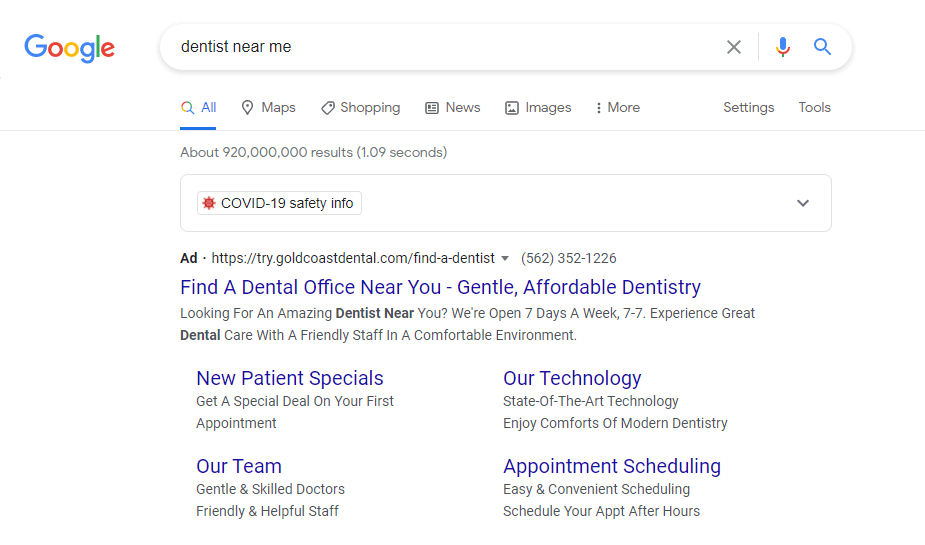Click the 'Schedule Your Appt After Hours' text
Screen dimensions: 925x545
[601, 511]
